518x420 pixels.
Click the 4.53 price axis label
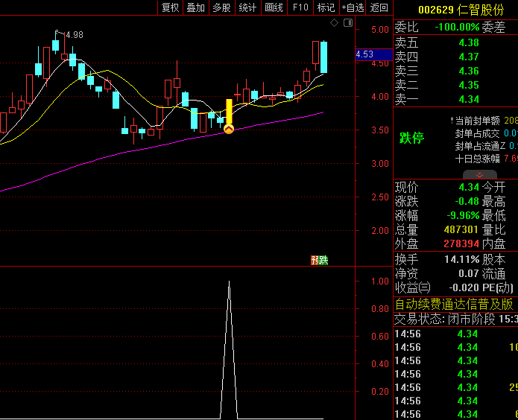tap(374, 54)
